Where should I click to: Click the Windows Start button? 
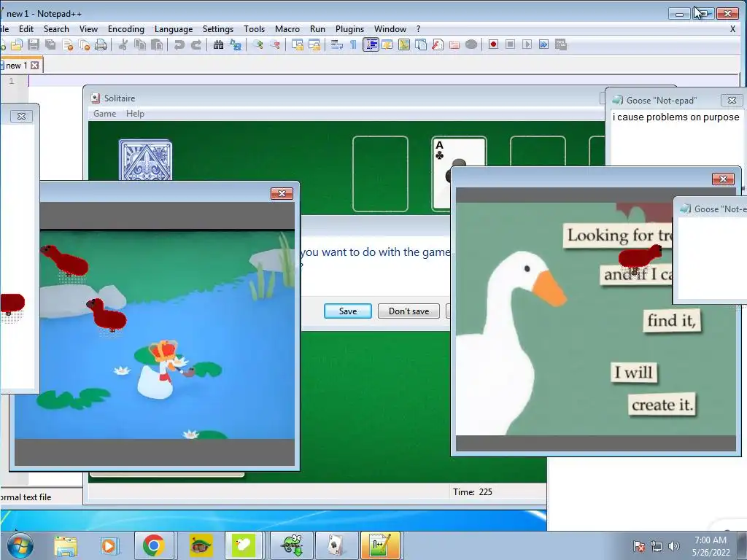click(20, 545)
